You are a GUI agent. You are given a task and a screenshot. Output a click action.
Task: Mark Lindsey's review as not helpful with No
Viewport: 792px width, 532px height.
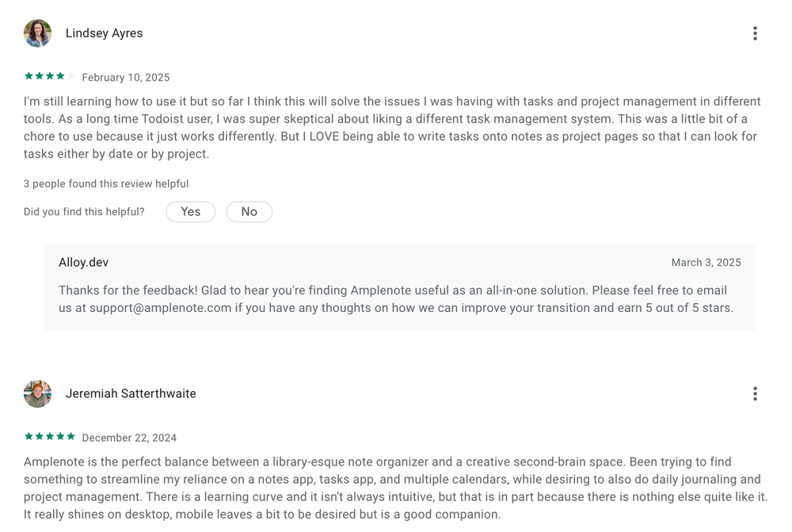point(249,211)
